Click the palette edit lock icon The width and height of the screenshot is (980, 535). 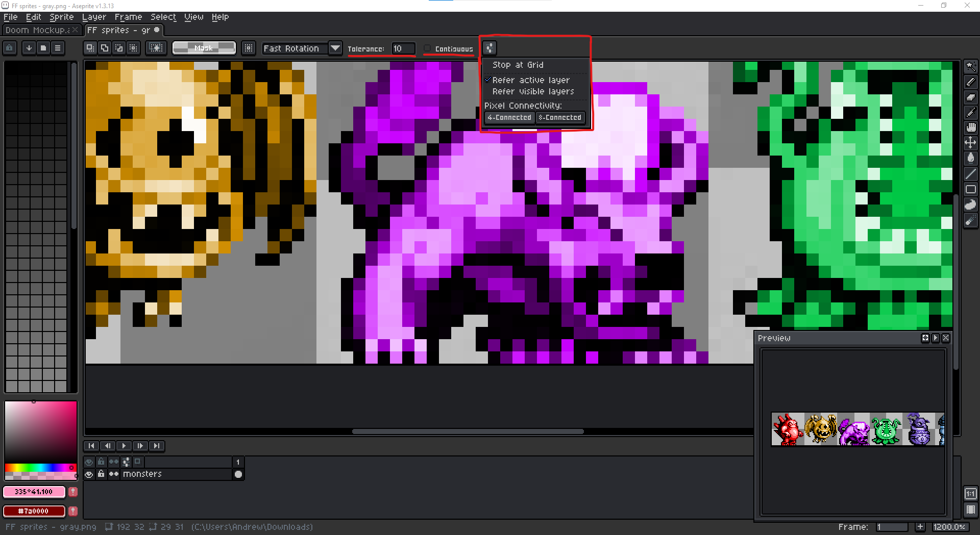[x=10, y=48]
